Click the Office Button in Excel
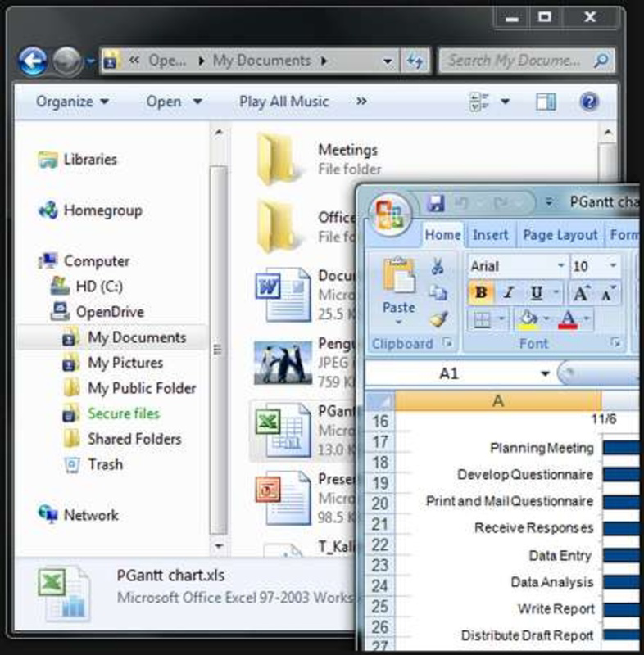Image resolution: width=644 pixels, height=655 pixels. (x=390, y=214)
